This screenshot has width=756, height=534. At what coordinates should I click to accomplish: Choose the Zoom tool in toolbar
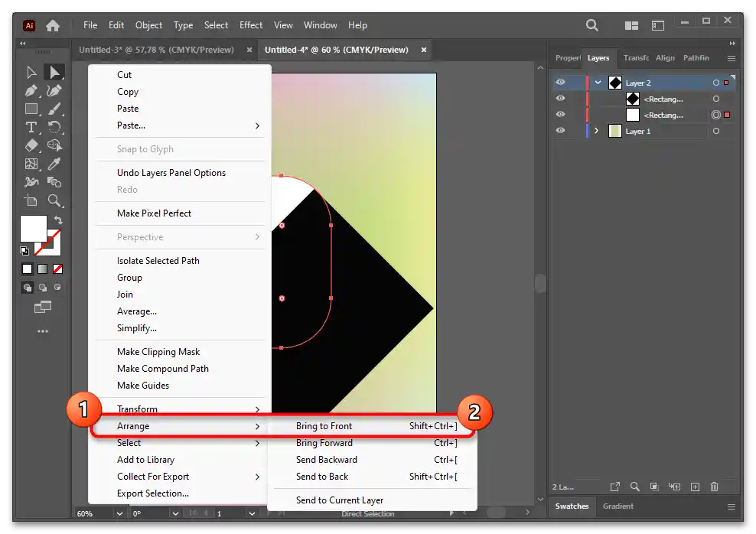(54, 200)
